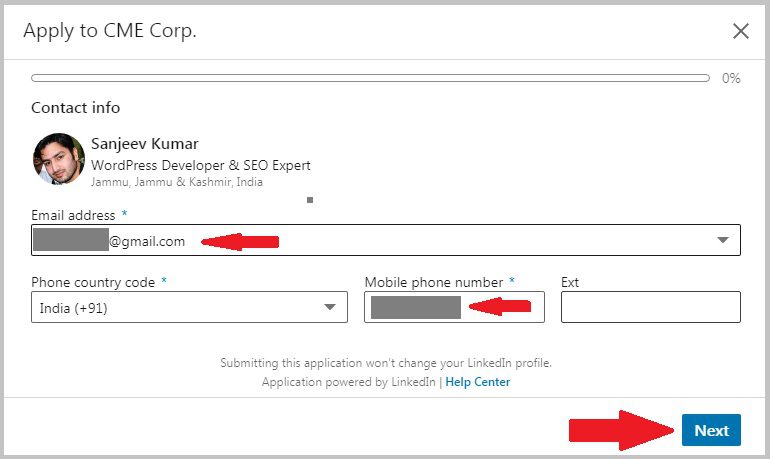
Task: Click the Phone country code label
Action: click(x=93, y=282)
